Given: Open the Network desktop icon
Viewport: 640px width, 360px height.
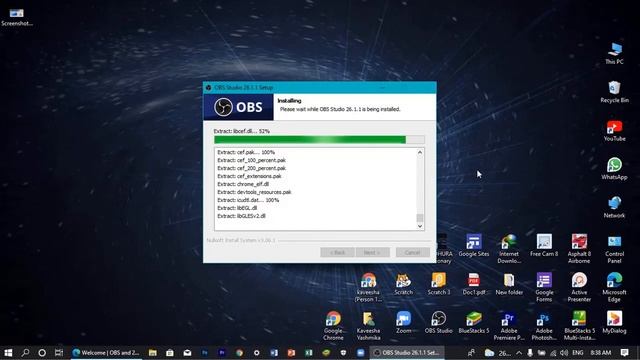Looking at the screenshot, I should pos(614,207).
